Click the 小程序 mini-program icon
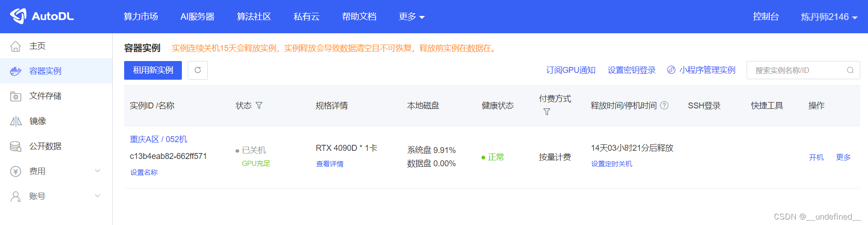Screen dimensions: 868x225 [x=671, y=70]
